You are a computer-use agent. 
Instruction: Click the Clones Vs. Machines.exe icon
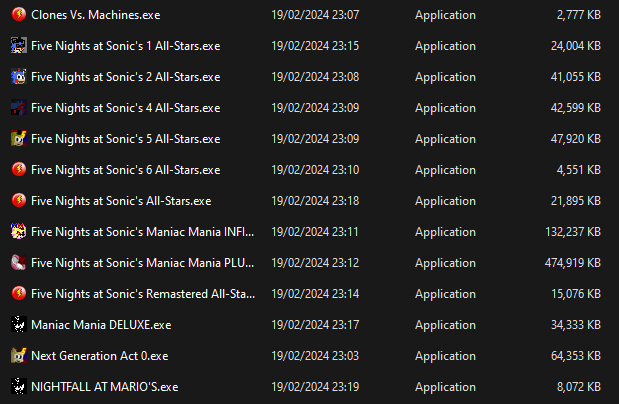tap(18, 15)
